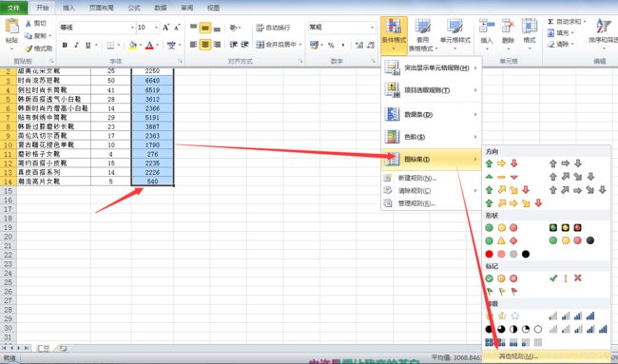Choose the 5 quarter circles rating set

pos(513,329)
